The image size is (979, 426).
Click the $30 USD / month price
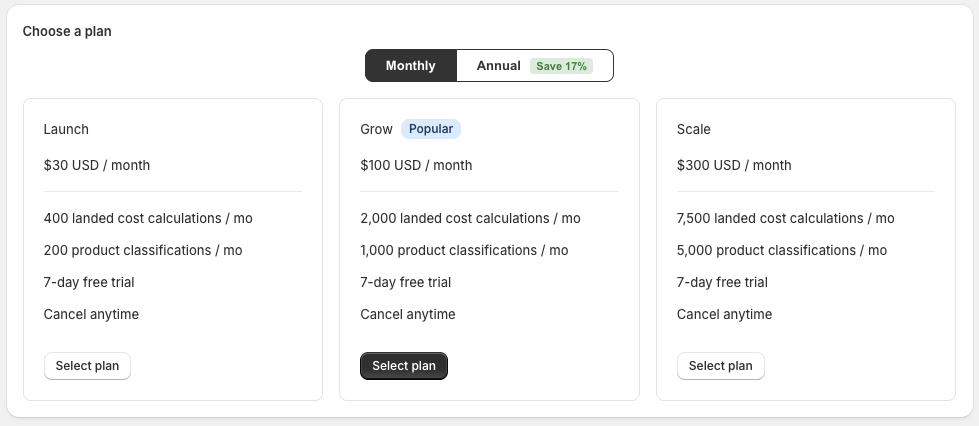pos(97,165)
